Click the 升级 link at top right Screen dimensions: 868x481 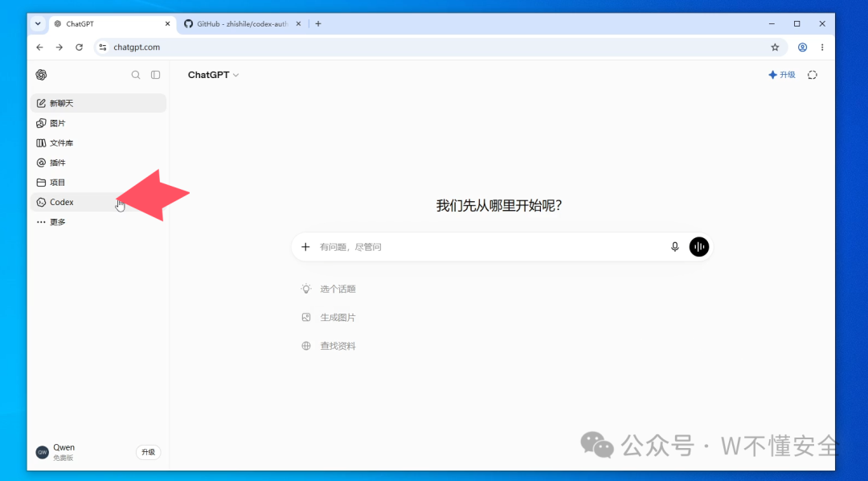coord(782,75)
